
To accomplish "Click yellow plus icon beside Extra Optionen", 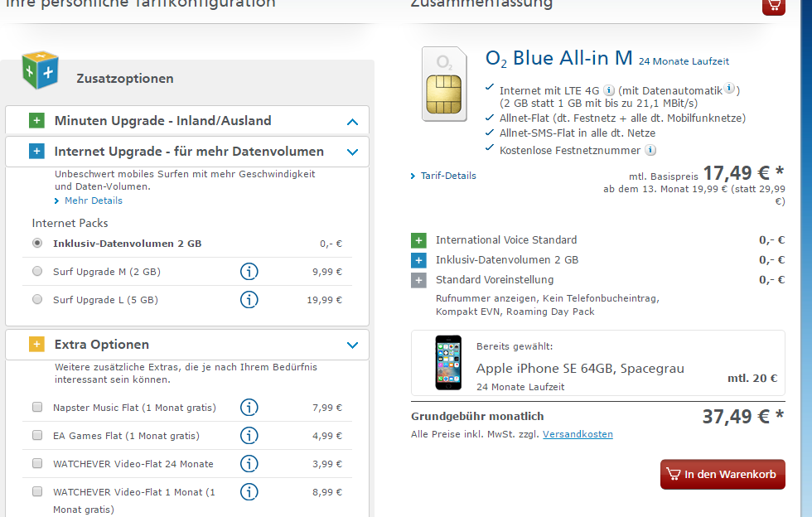I will (36, 345).
